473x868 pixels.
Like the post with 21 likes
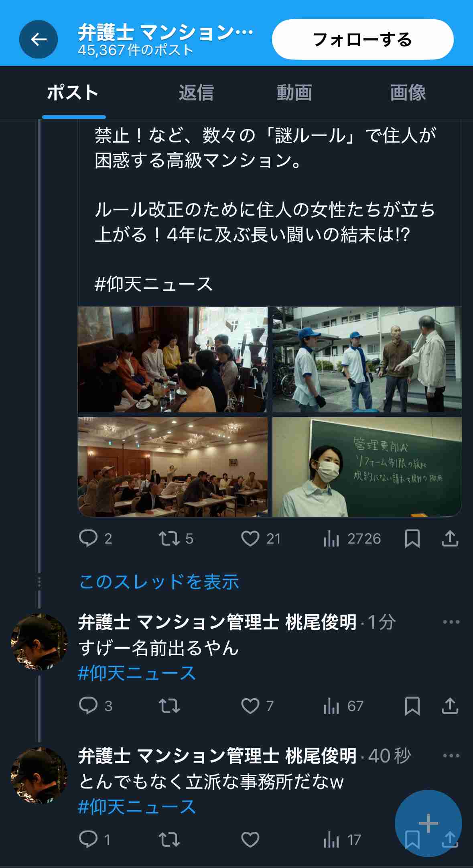coord(261,538)
